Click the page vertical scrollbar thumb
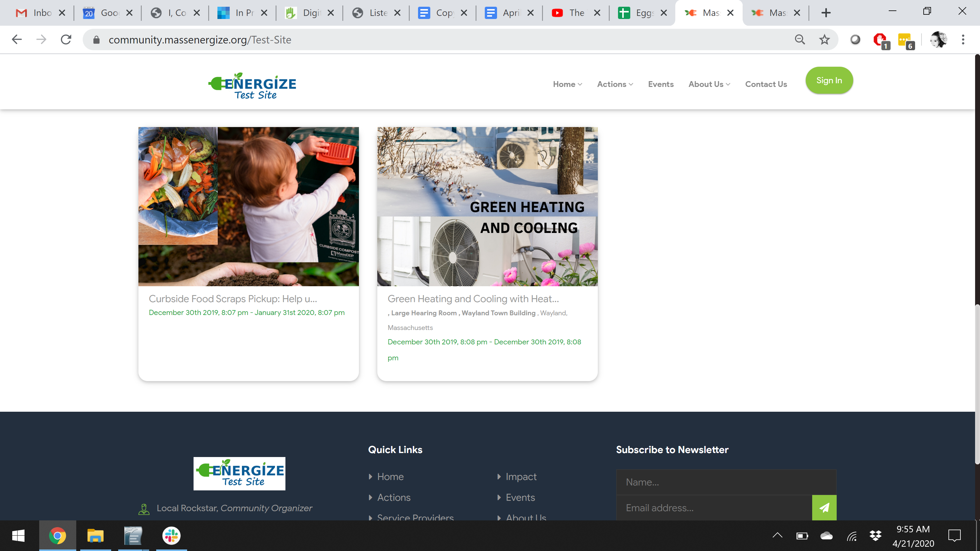980x551 pixels. pyautogui.click(x=977, y=384)
